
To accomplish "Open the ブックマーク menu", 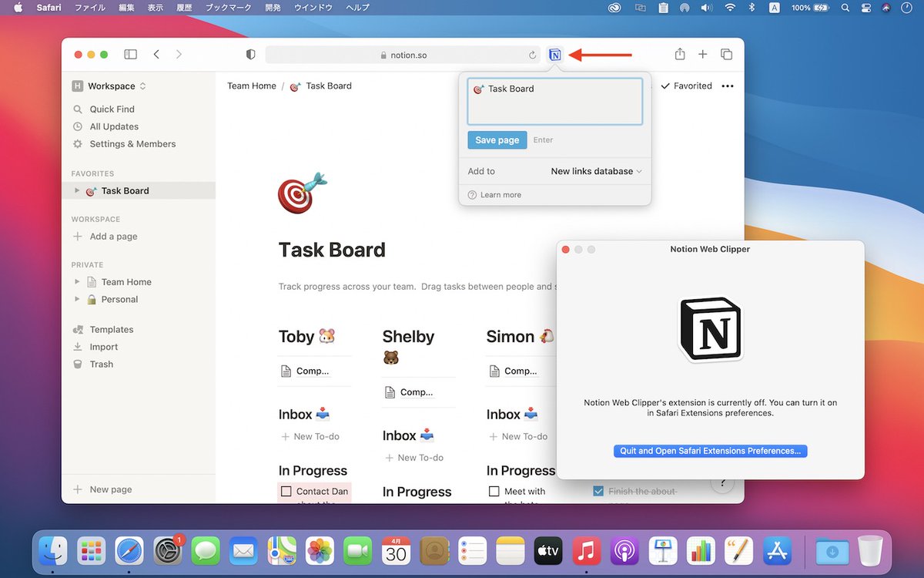I will 230,8.
